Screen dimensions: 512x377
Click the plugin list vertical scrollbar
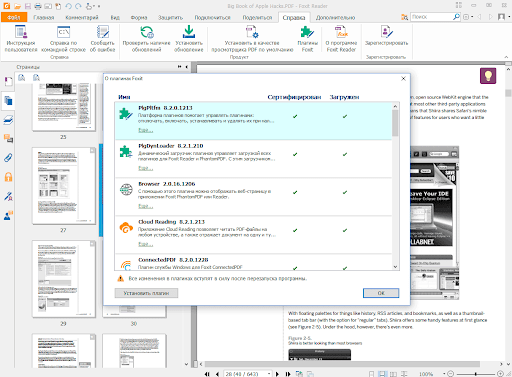click(x=395, y=123)
